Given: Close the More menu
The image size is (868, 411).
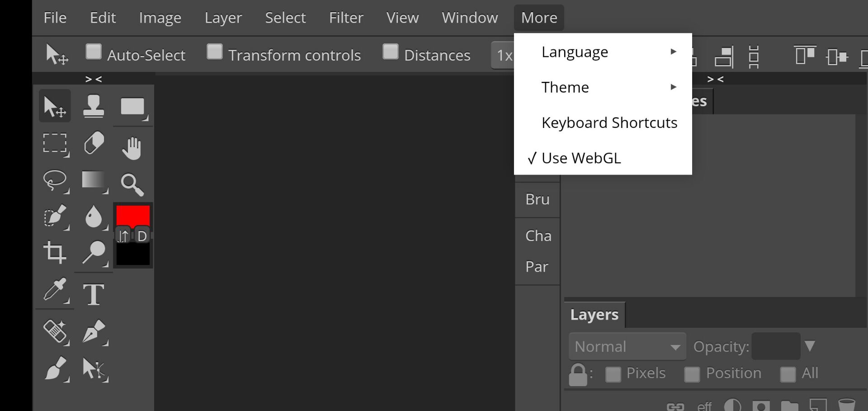Looking at the screenshot, I should tap(539, 18).
